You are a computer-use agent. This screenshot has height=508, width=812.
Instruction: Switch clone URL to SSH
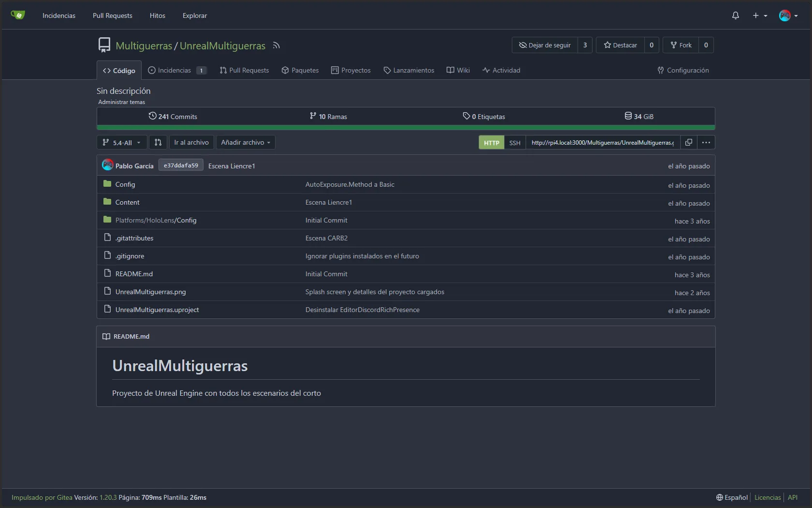[515, 142]
